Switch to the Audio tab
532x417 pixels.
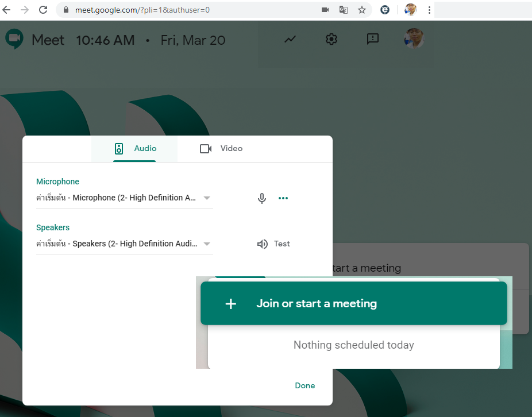tap(134, 149)
